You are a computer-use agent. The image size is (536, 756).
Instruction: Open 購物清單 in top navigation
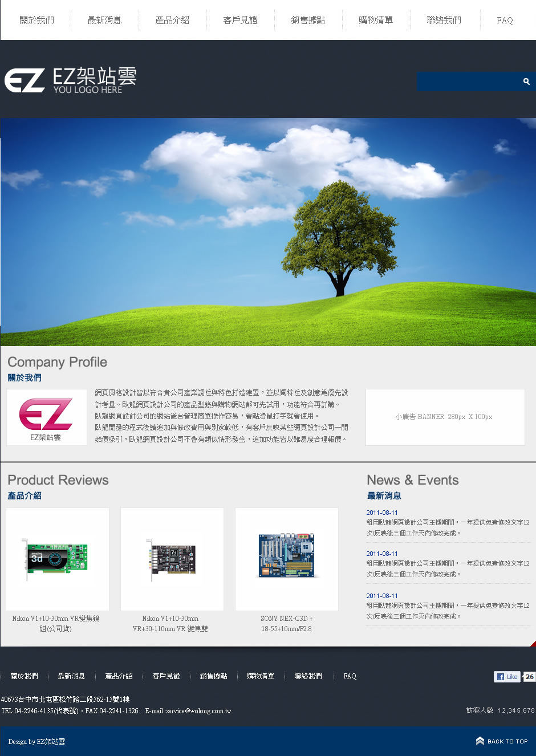click(376, 20)
